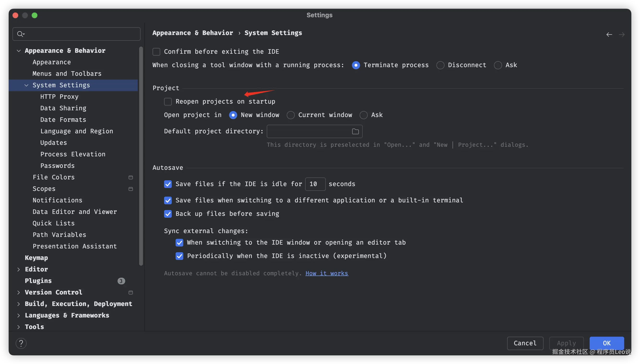Screen dimensions: 640x364
Task: Click the search magnifier icon in settings
Action: pos(20,34)
